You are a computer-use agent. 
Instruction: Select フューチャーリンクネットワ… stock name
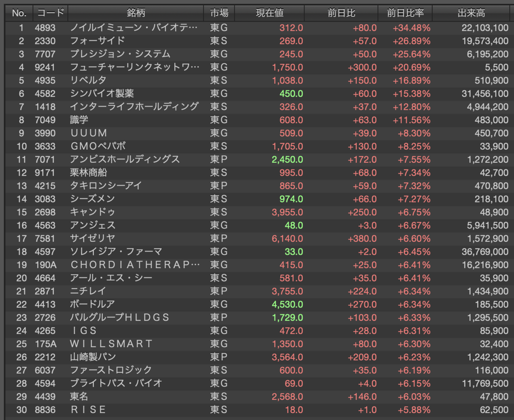134,67
